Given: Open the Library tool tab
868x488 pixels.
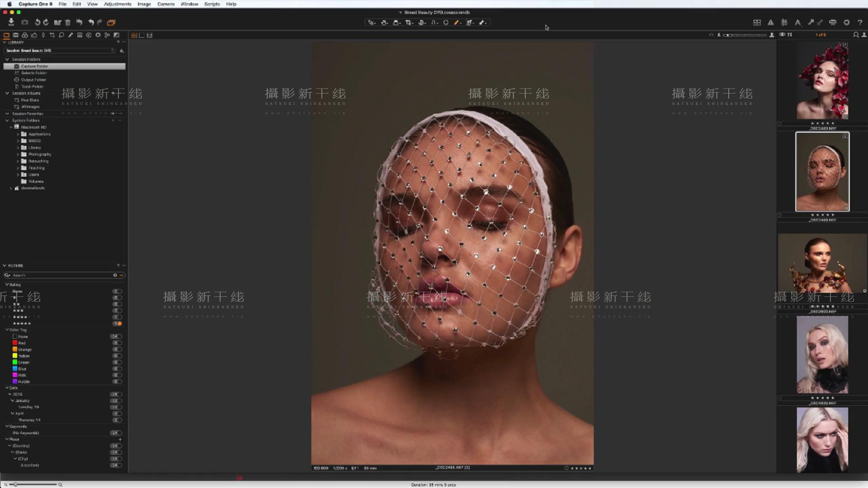Looking at the screenshot, I should click(6, 35).
